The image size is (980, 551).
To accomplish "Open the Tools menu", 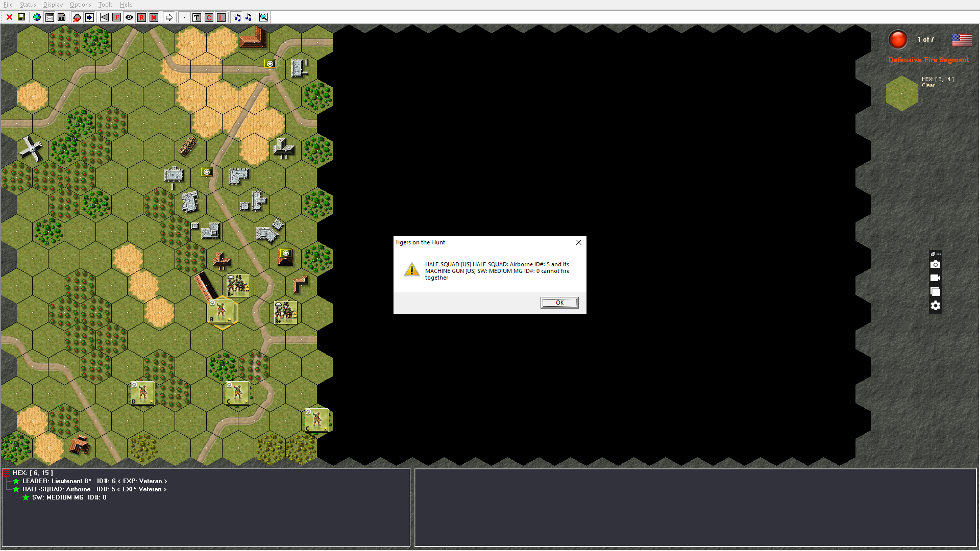I will click(105, 5).
